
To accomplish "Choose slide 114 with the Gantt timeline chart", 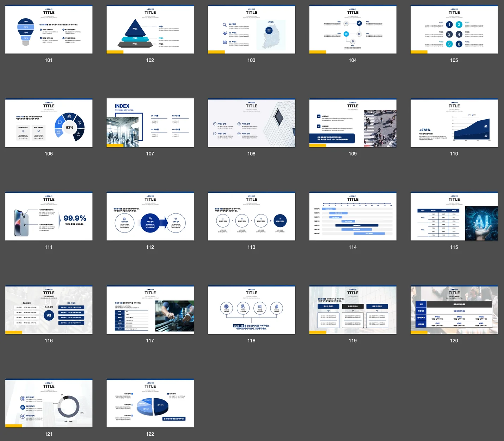I will (353, 217).
